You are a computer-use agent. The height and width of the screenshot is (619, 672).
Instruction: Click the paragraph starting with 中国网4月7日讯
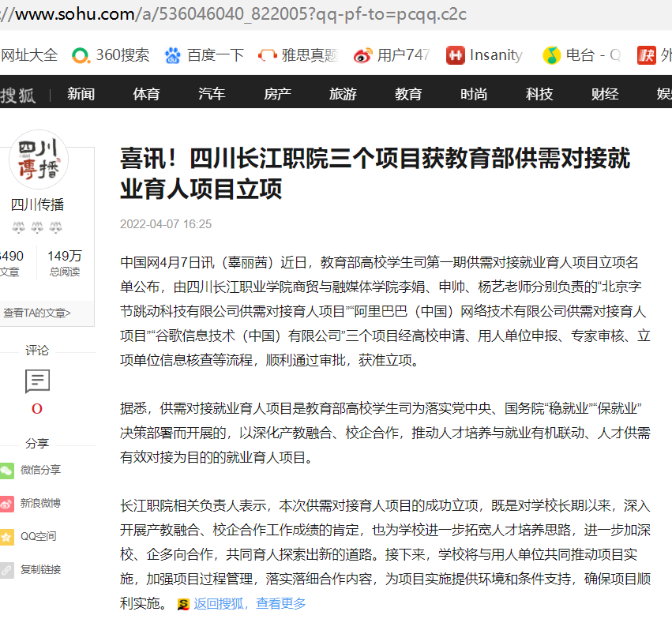pos(385,311)
